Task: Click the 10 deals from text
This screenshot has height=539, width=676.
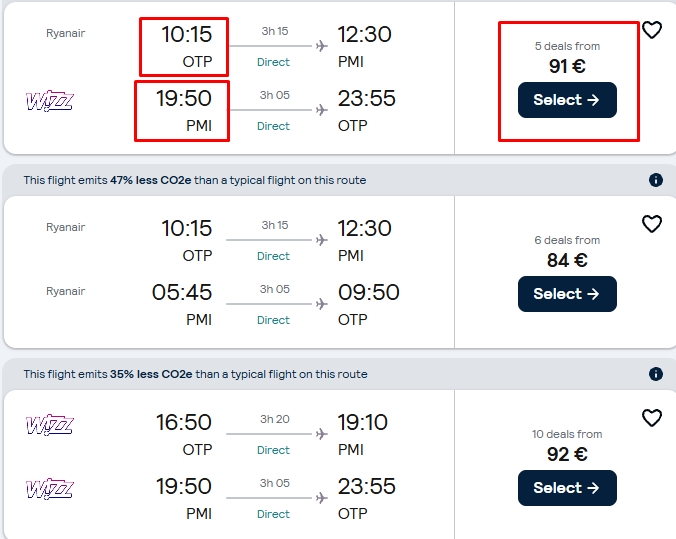Action: pos(567,434)
